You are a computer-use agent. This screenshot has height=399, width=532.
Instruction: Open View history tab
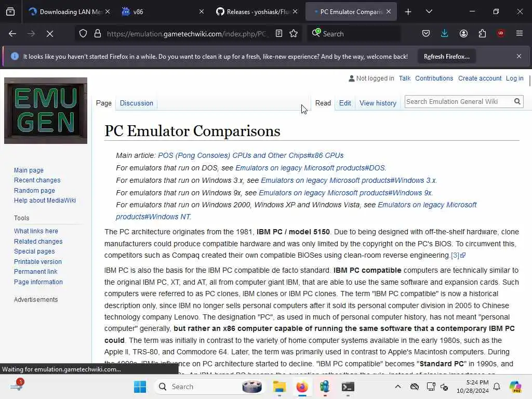coord(378,103)
